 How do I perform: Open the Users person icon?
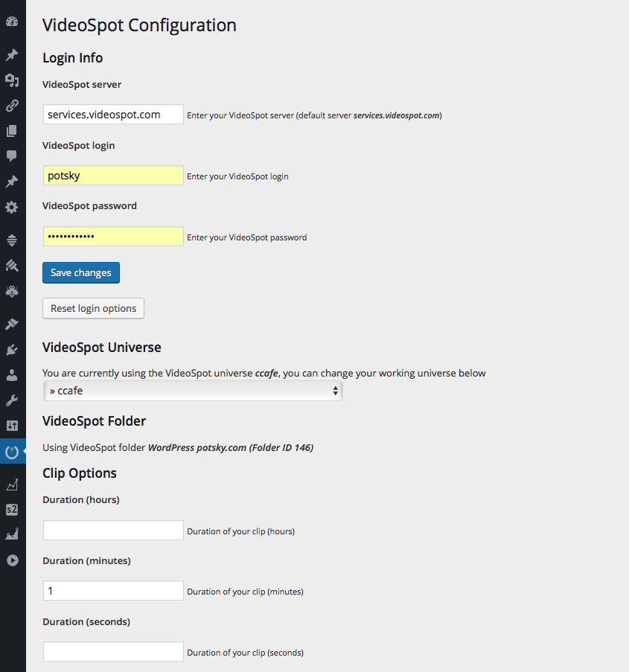pos(12,375)
